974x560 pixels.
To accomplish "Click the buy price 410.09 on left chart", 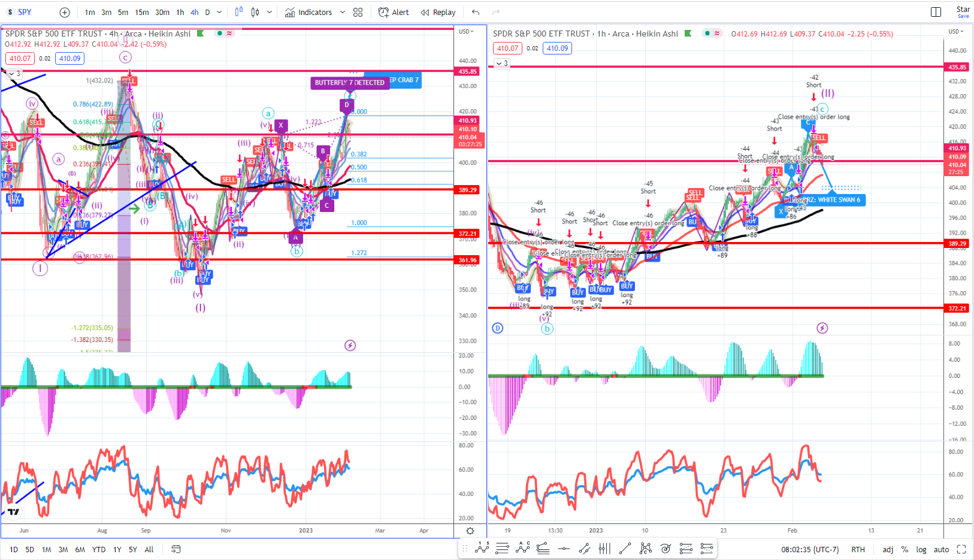I will tap(70, 59).
